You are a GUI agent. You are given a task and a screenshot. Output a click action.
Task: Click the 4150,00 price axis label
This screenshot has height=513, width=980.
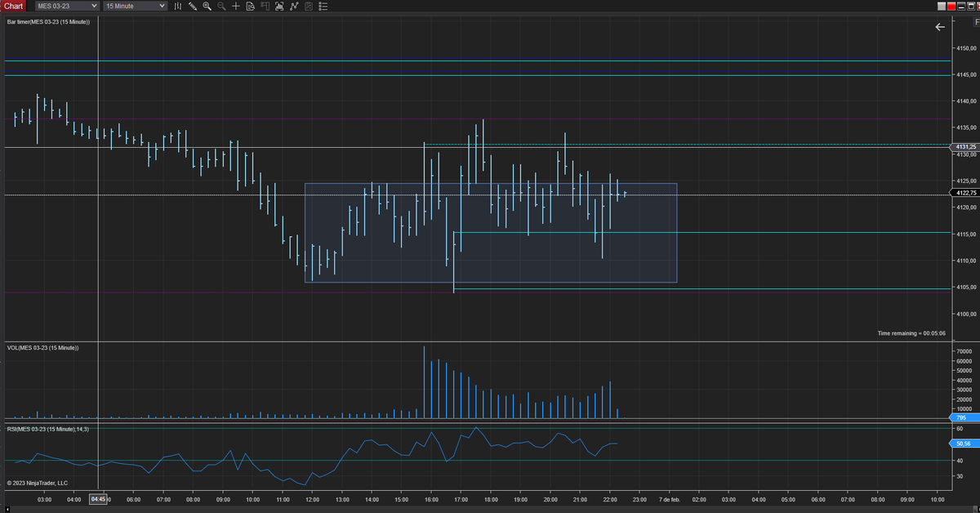967,48
